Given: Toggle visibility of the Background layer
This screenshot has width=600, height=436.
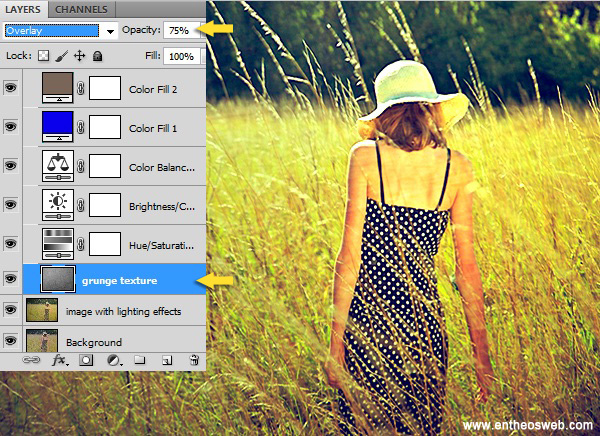Looking at the screenshot, I should 11,342.
